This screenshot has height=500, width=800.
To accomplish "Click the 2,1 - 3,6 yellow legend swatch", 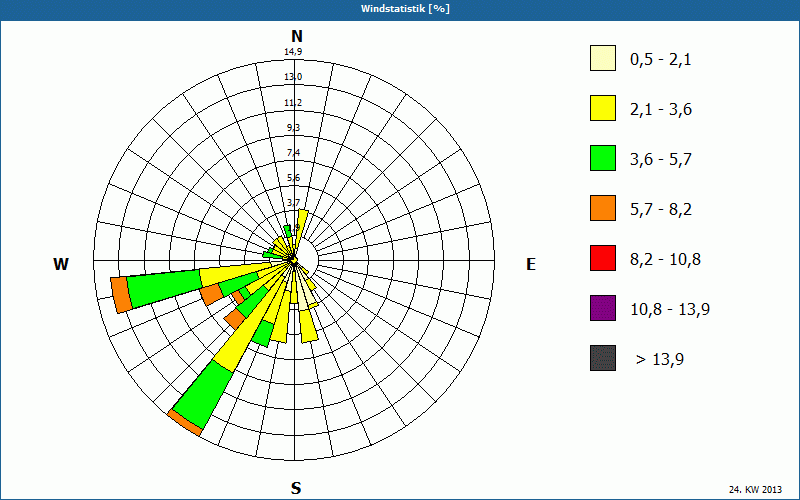I will click(x=603, y=108).
